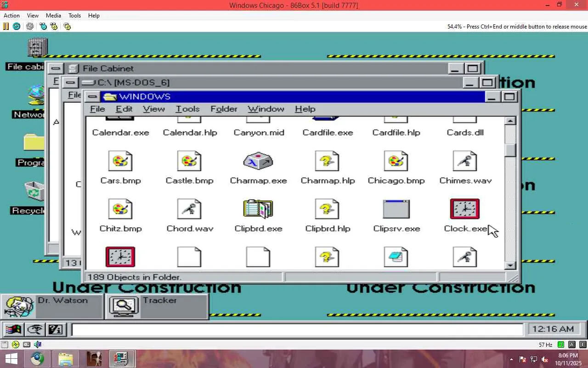Click the speaker sound icon in 86Box status bar
The image size is (588, 368).
38,344
